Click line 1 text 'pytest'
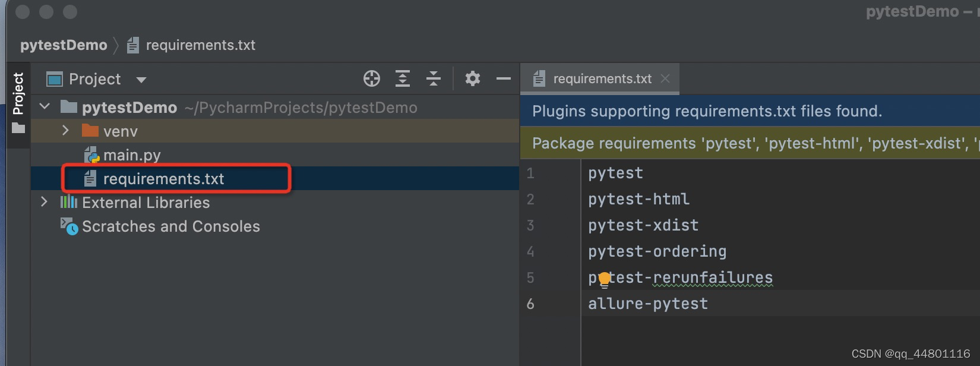The height and width of the screenshot is (366, 980). click(x=615, y=173)
